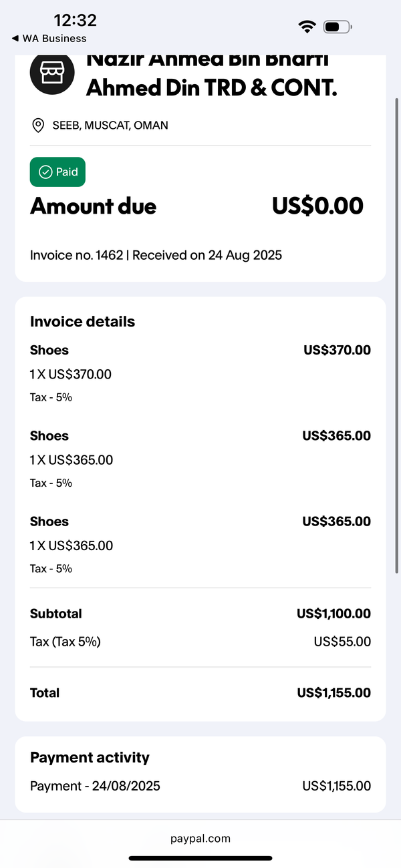Tap the green Paid status badge
401x868 pixels.
57,172
